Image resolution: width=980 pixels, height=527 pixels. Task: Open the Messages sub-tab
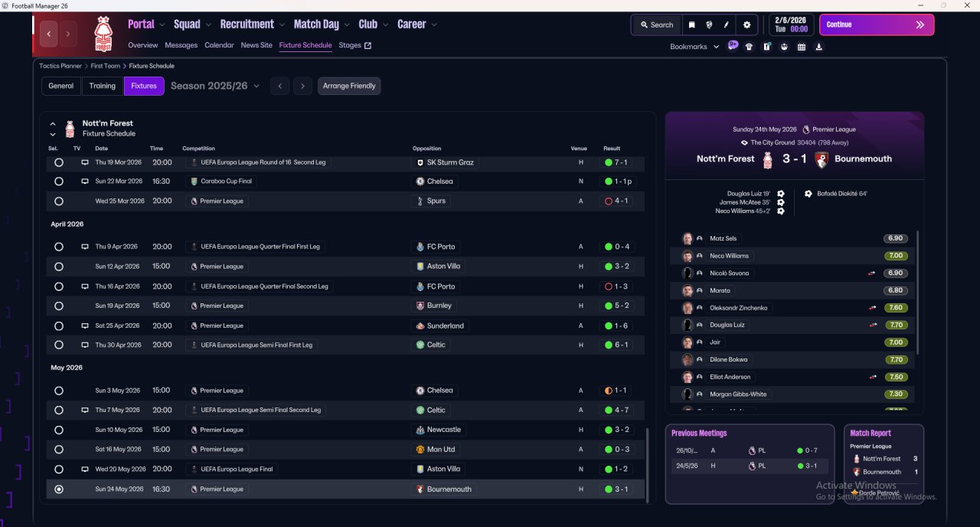(x=181, y=45)
